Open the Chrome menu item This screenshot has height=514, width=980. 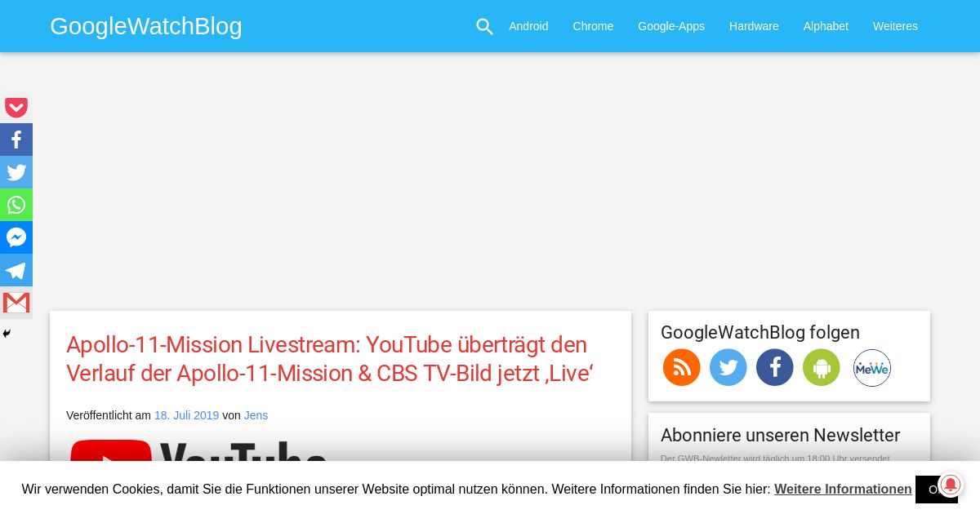pos(593,26)
